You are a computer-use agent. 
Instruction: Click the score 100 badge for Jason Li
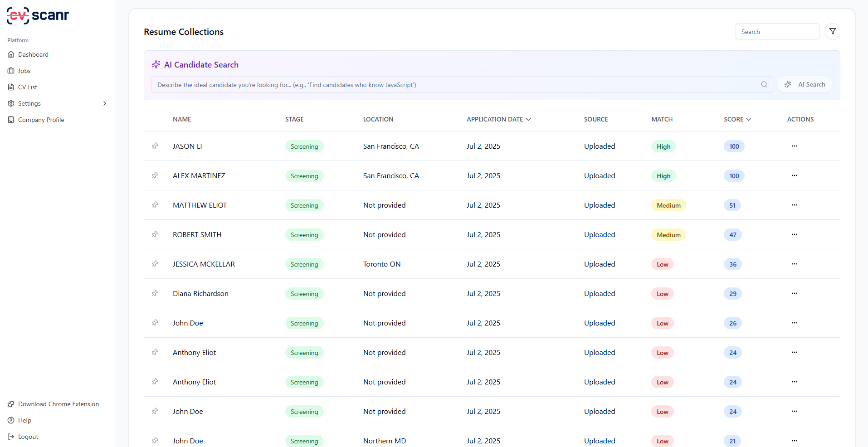734,146
